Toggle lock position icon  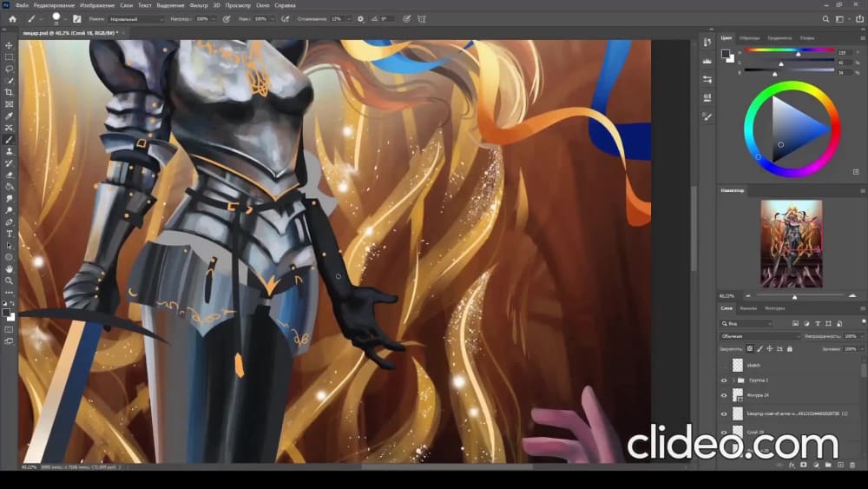[x=769, y=349]
